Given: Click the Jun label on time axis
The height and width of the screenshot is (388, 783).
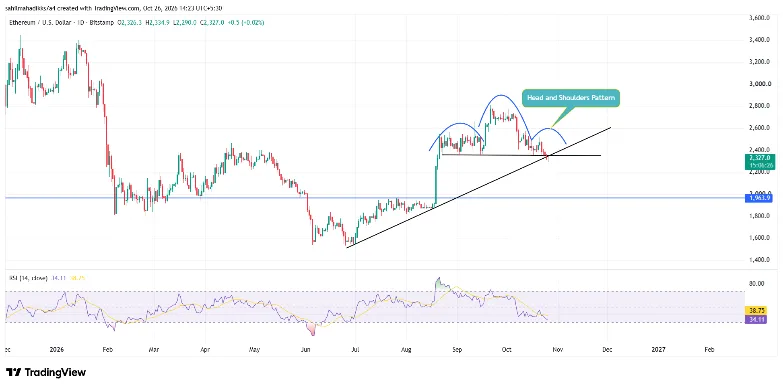Looking at the screenshot, I should pyautogui.click(x=306, y=350).
